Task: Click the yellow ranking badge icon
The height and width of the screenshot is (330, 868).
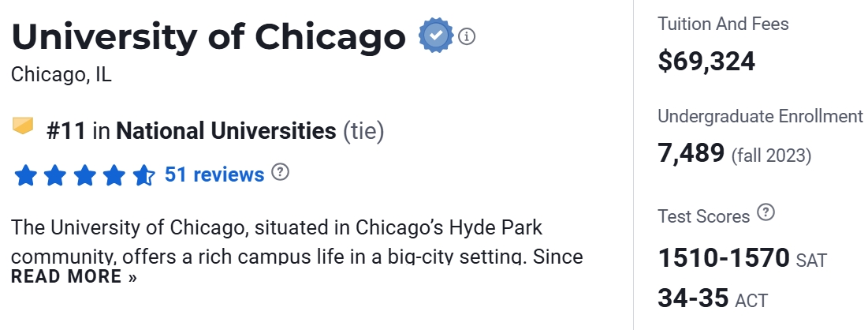Action: pyautogui.click(x=24, y=126)
